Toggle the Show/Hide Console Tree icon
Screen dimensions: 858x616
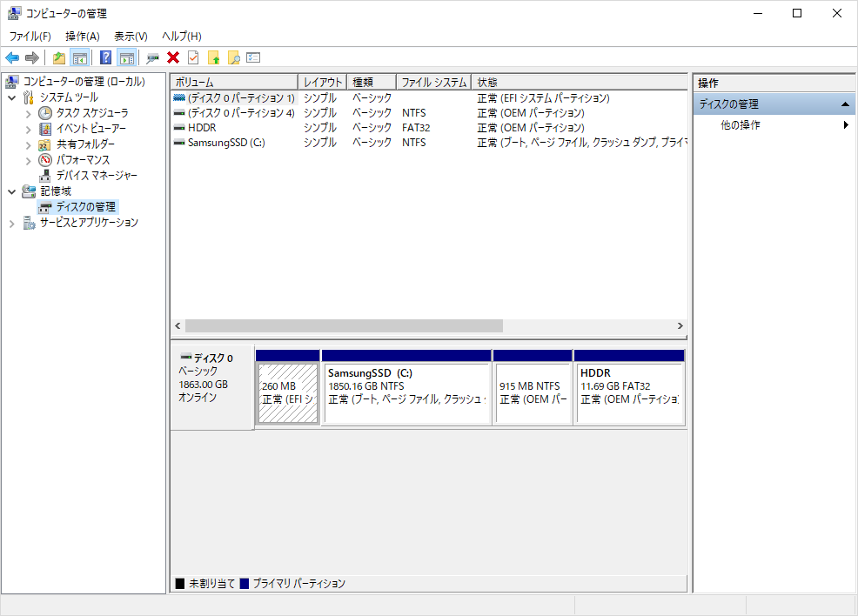click(x=80, y=57)
